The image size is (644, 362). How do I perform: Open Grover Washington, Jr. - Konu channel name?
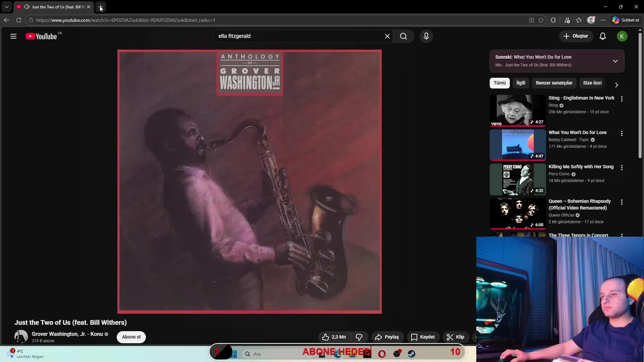(x=67, y=334)
